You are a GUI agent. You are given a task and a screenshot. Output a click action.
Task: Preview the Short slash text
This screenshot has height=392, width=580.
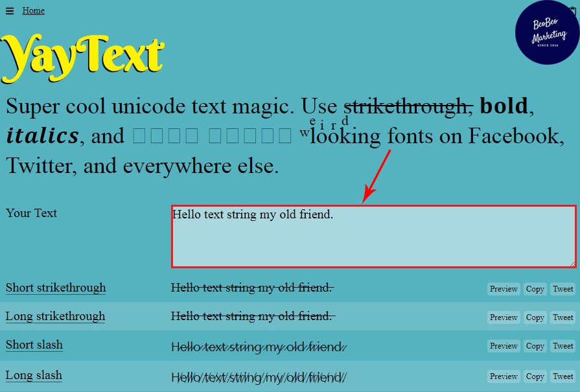click(504, 346)
